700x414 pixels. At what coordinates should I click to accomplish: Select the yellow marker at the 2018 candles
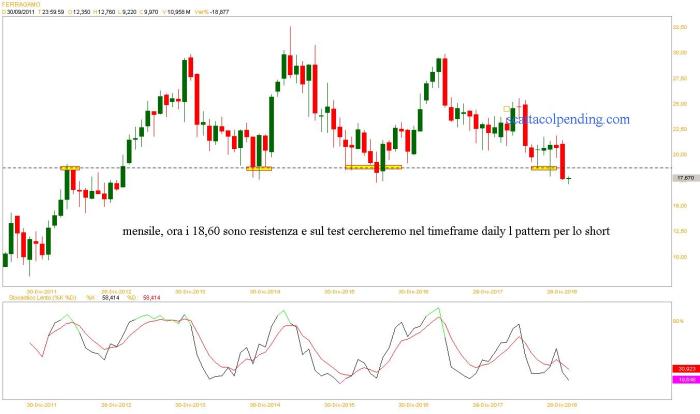[x=543, y=168]
